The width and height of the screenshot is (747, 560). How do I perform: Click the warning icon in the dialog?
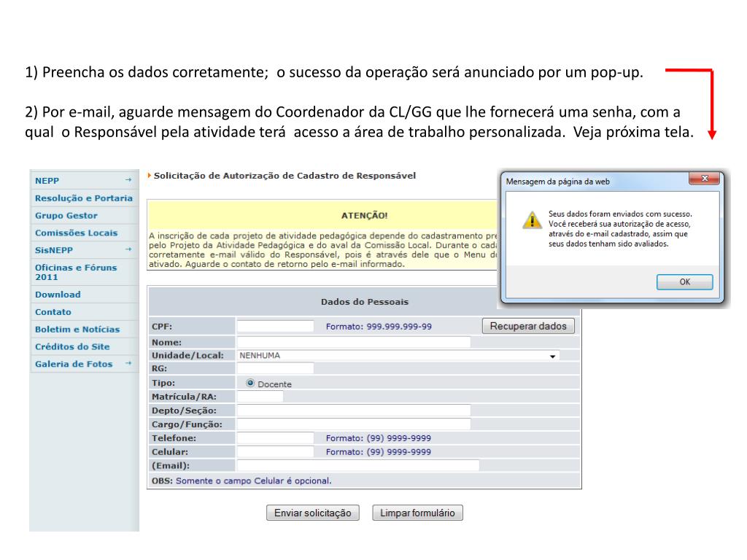(x=532, y=220)
